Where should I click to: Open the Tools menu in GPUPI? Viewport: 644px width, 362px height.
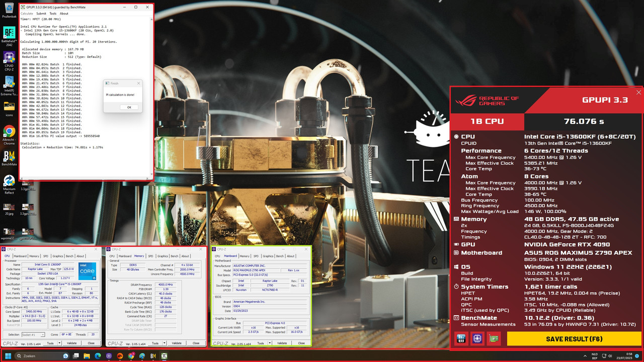pyautogui.click(x=53, y=14)
